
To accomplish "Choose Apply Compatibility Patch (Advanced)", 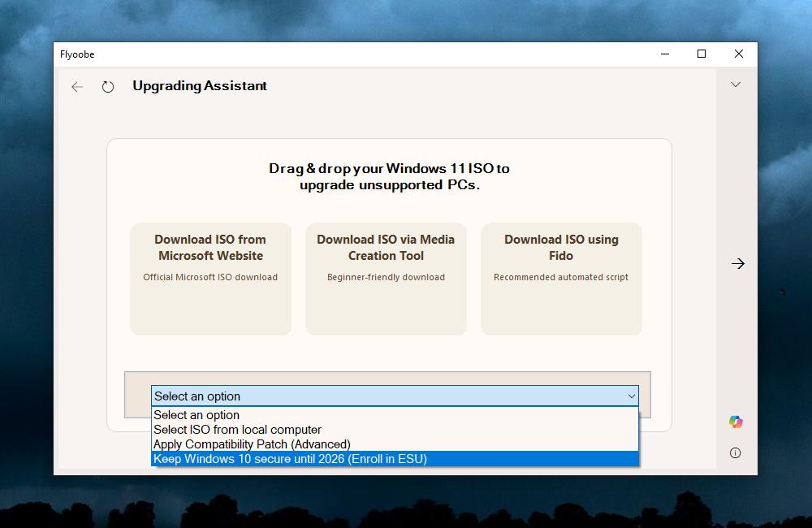I will (395, 444).
